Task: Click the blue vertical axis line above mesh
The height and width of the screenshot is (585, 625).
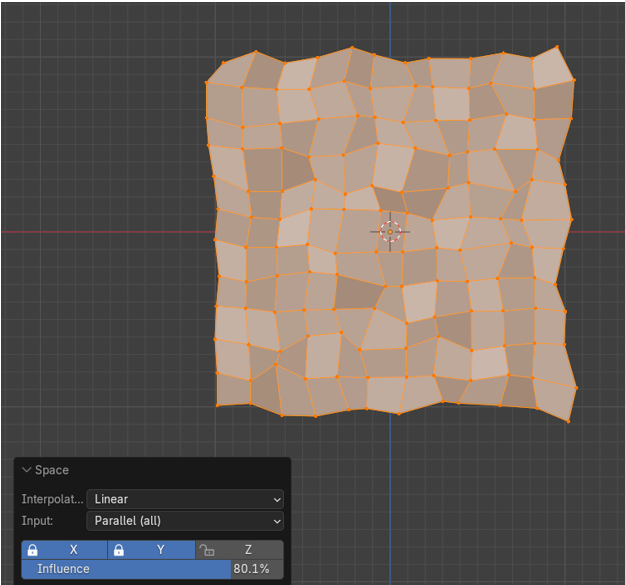Action: tap(390, 25)
